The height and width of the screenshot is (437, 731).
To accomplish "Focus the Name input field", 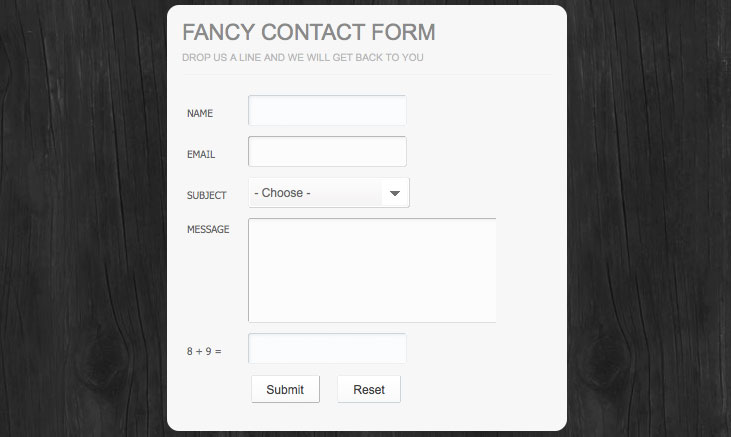I will pyautogui.click(x=327, y=111).
